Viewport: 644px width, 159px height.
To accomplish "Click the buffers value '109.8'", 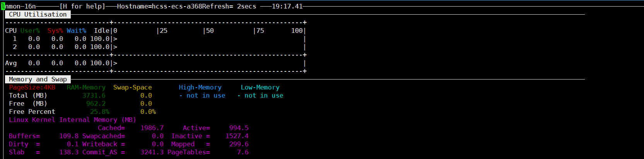I will pos(69,136).
